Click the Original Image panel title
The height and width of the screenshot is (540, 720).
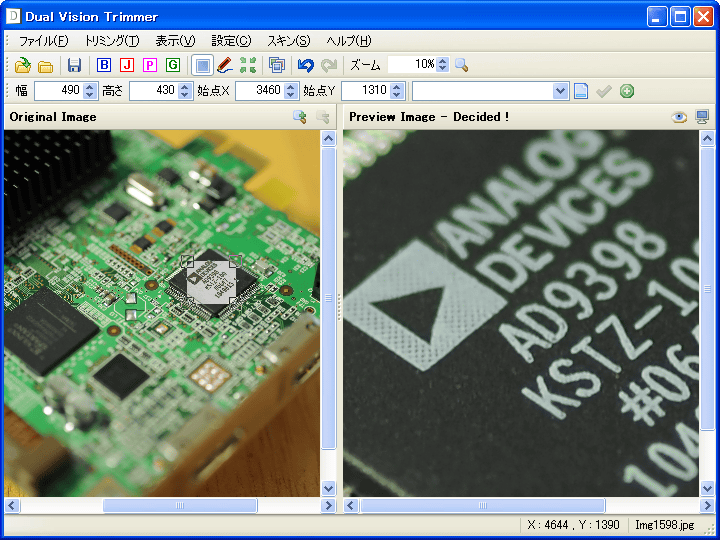(53, 117)
